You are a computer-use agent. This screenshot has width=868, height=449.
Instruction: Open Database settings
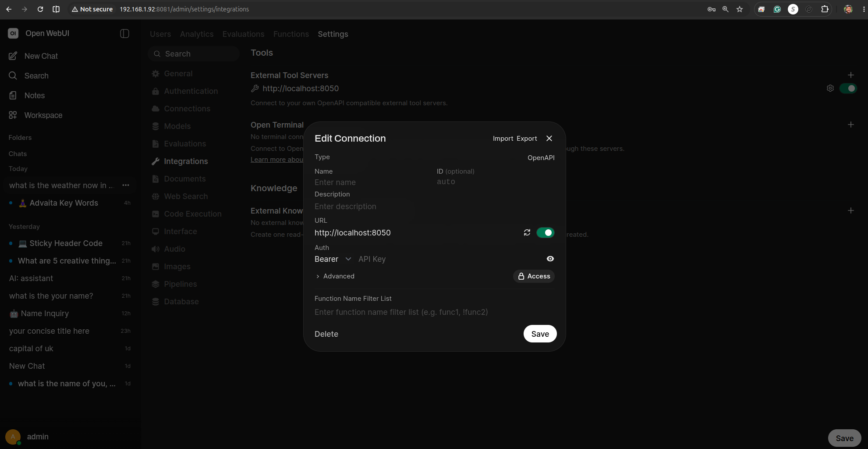(181, 302)
